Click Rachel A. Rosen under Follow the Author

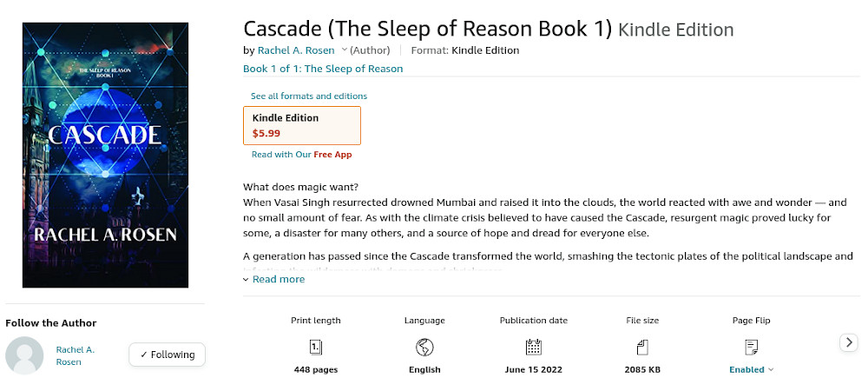[76, 355]
